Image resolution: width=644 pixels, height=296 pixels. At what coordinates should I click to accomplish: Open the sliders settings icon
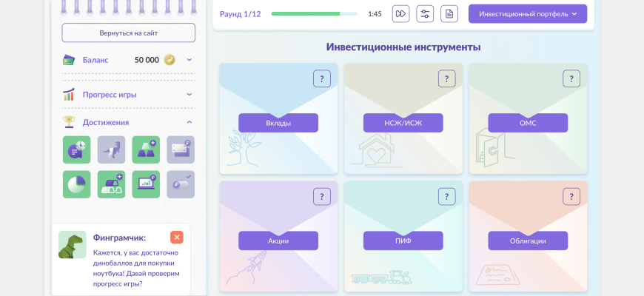[425, 14]
